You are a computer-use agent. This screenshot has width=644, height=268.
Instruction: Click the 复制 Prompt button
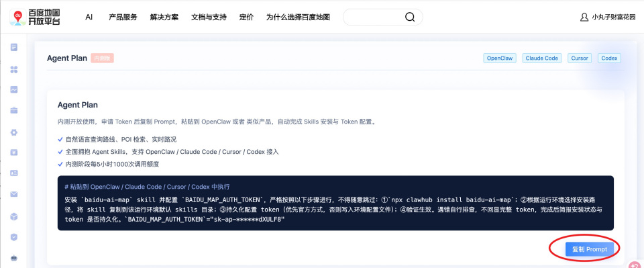[590, 249]
